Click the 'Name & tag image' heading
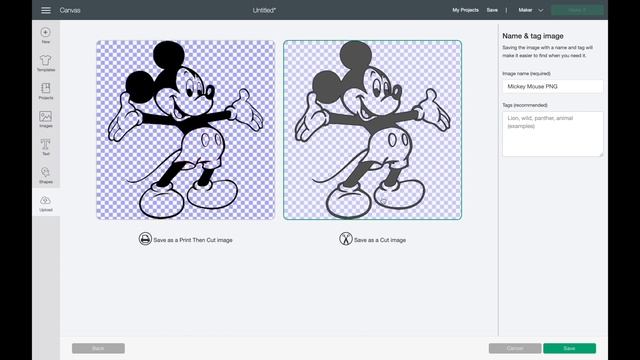The width and height of the screenshot is (640, 360). 533,36
